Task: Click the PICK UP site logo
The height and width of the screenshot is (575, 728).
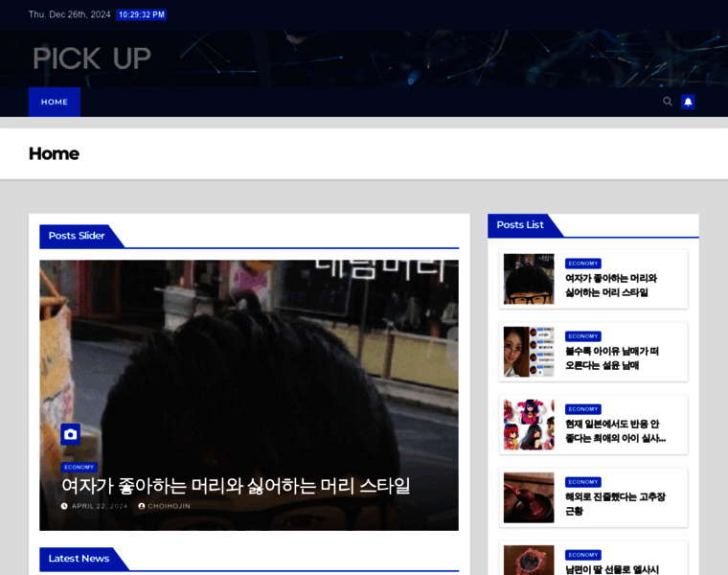Action: [x=92, y=58]
